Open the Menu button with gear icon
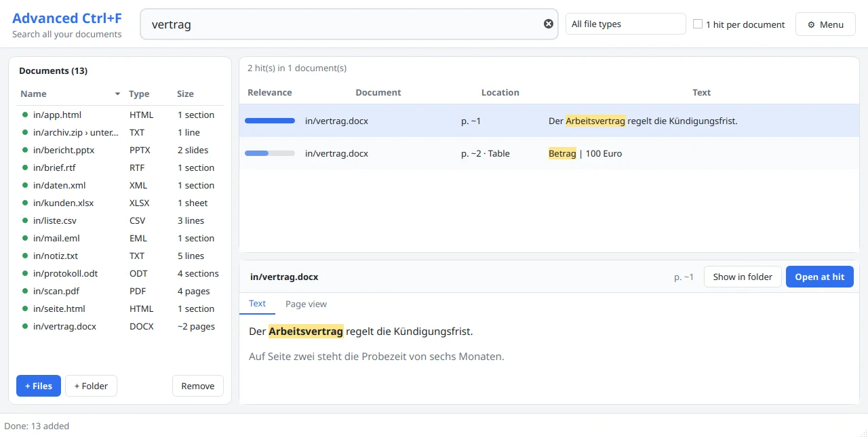This screenshot has height=438, width=868. [825, 24]
